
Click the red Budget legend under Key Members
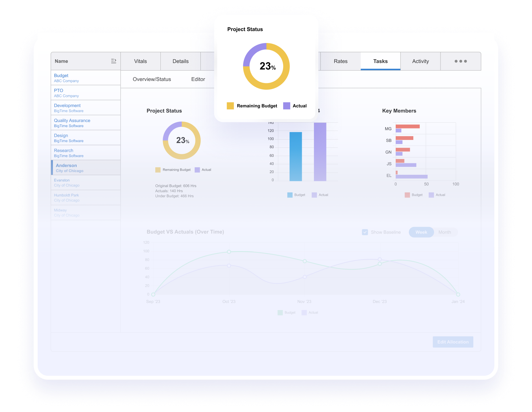pos(407,195)
